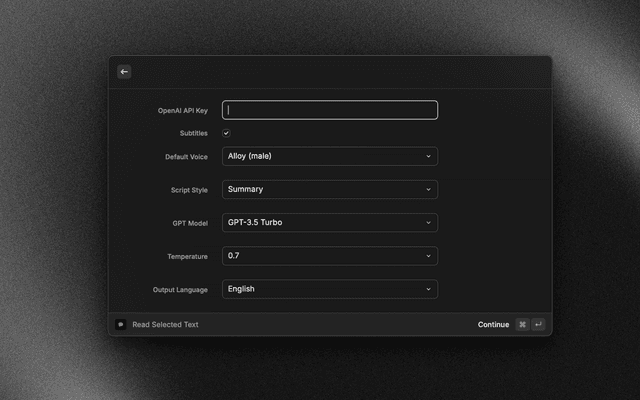Image resolution: width=640 pixels, height=400 pixels.
Task: Open the dropdown showing Alloy (male)
Action: click(329, 156)
